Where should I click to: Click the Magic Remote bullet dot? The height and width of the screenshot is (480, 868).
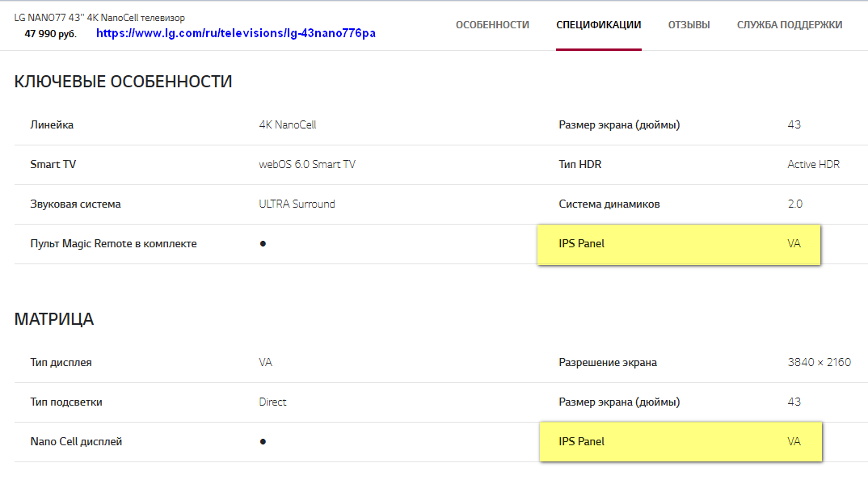(263, 244)
